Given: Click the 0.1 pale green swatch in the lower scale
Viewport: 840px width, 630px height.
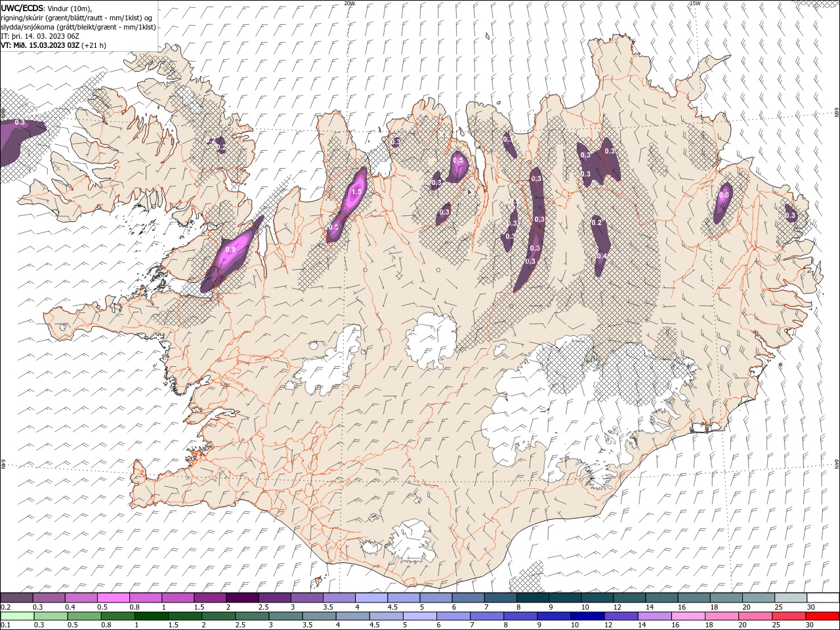Looking at the screenshot, I should [17, 616].
